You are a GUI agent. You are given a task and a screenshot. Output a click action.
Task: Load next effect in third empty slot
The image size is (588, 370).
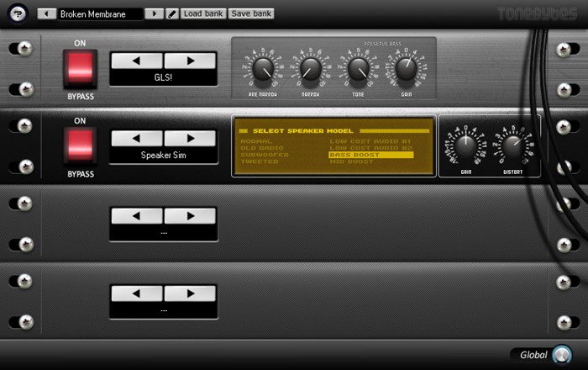click(x=190, y=216)
